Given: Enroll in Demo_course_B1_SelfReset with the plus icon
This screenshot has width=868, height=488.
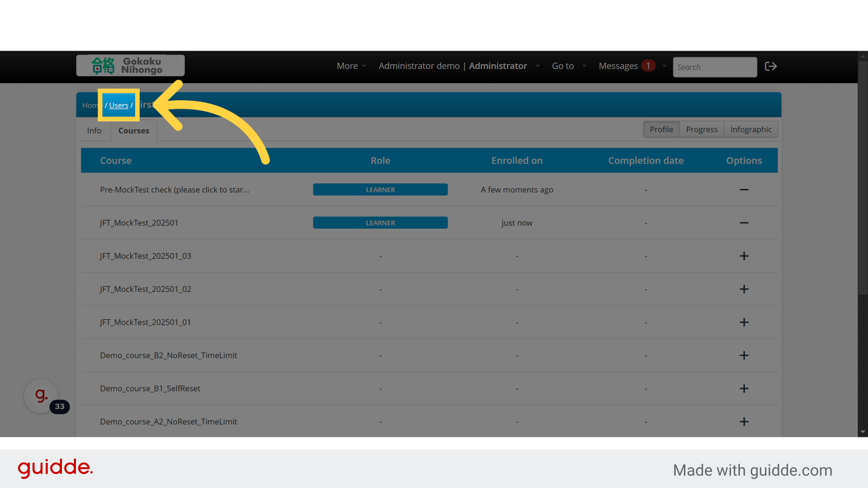Looking at the screenshot, I should point(744,389).
